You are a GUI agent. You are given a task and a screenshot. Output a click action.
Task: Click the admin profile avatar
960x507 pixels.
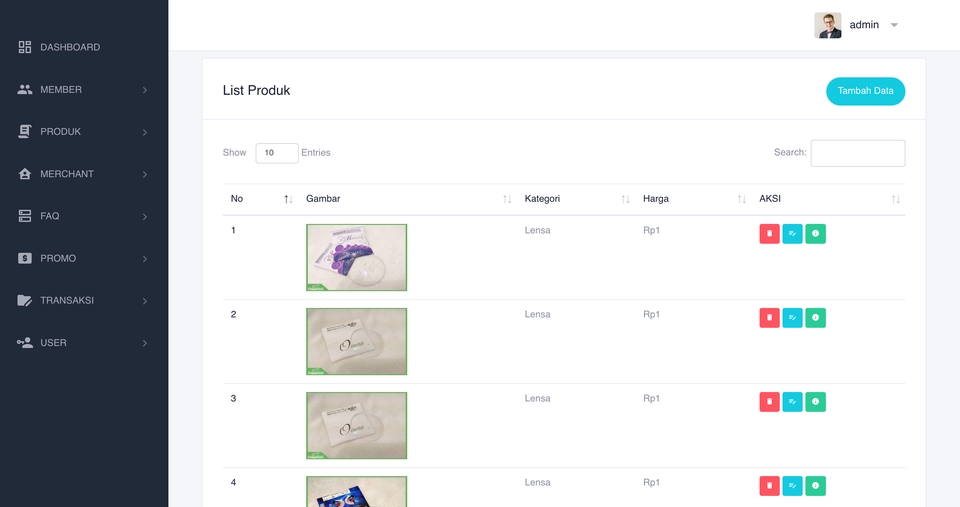click(828, 25)
